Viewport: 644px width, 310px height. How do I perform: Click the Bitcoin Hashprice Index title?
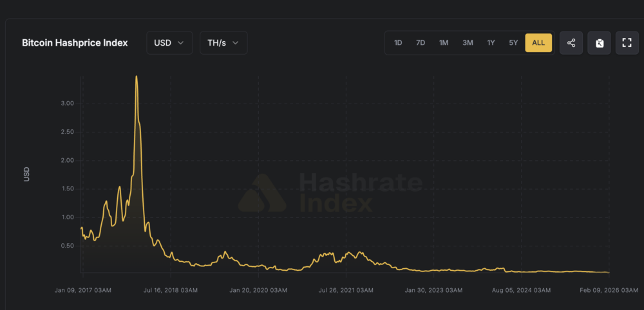click(x=75, y=43)
